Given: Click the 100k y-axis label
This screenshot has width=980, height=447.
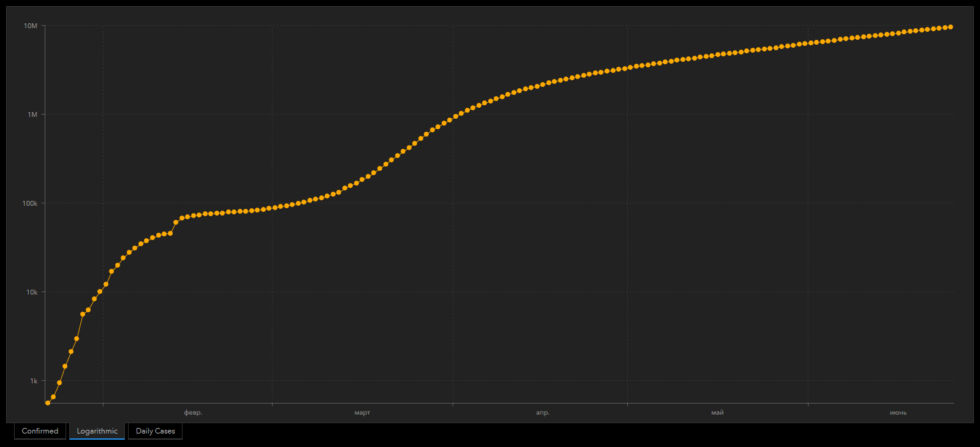Looking at the screenshot, I should coord(30,203).
